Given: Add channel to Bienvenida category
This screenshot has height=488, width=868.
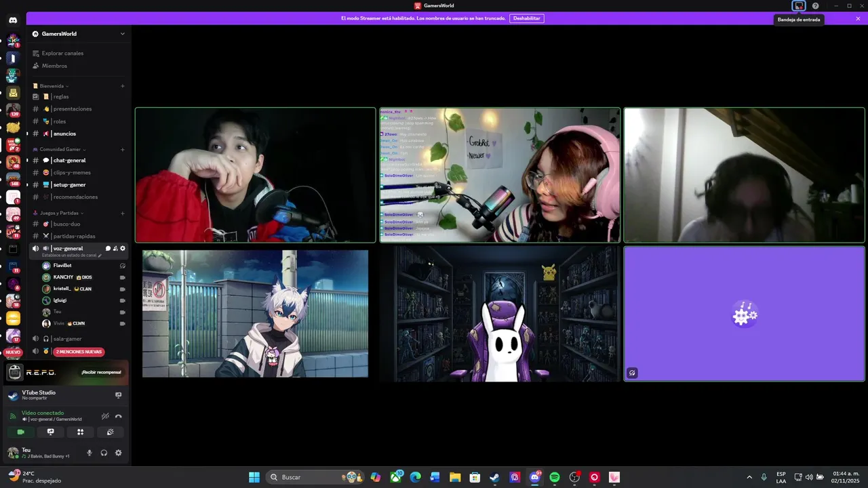Looking at the screenshot, I should pyautogui.click(x=123, y=86).
